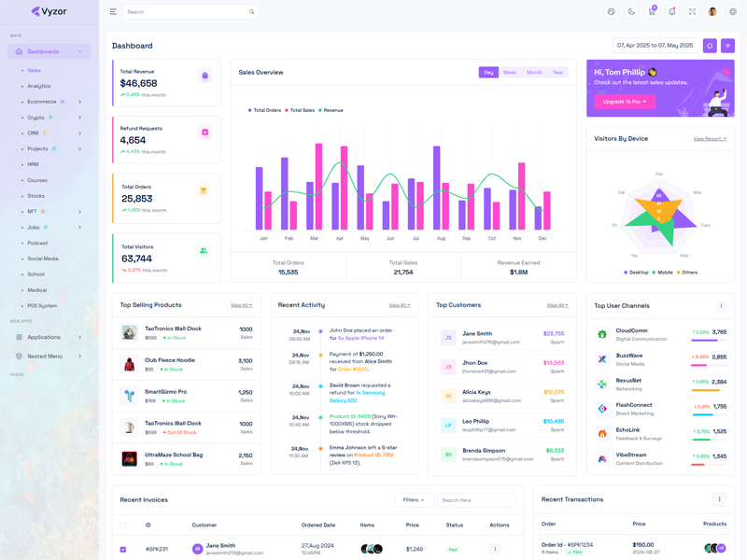747x560 pixels.
Task: Click the top Search input field
Action: pyautogui.click(x=187, y=12)
